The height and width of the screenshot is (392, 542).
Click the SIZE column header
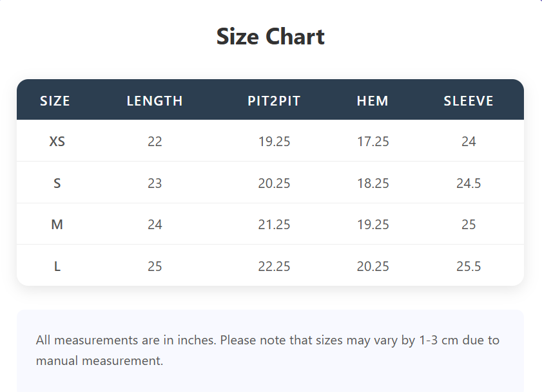[55, 101]
